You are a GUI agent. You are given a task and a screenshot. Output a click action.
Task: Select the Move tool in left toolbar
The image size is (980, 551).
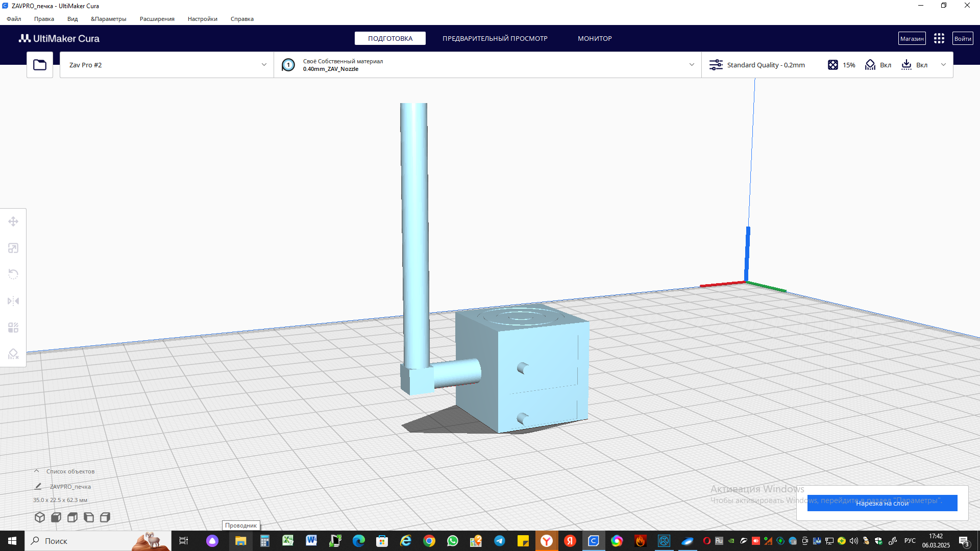13,221
